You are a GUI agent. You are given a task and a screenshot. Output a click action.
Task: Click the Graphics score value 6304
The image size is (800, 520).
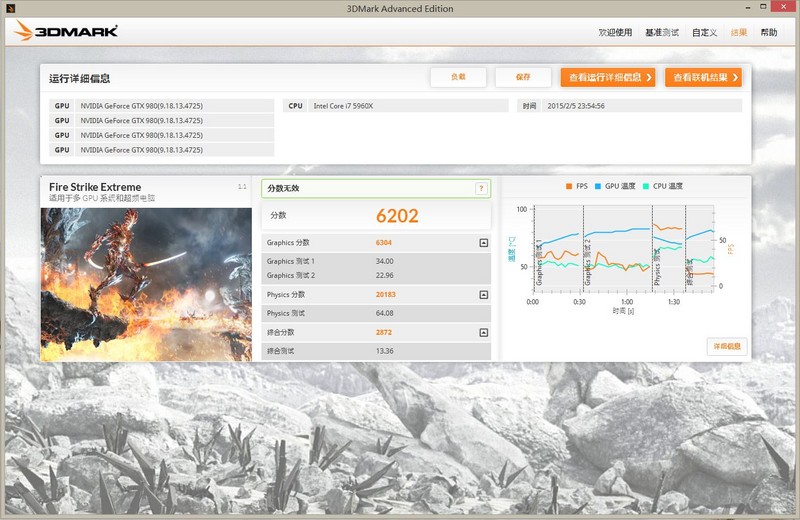384,243
